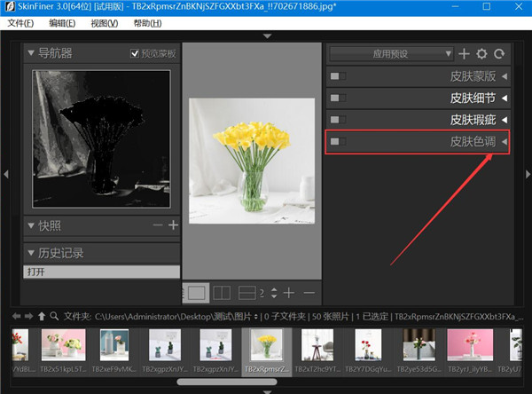Add a snapshot with 快照 plus button
This screenshot has width=532, height=394.
[x=173, y=225]
